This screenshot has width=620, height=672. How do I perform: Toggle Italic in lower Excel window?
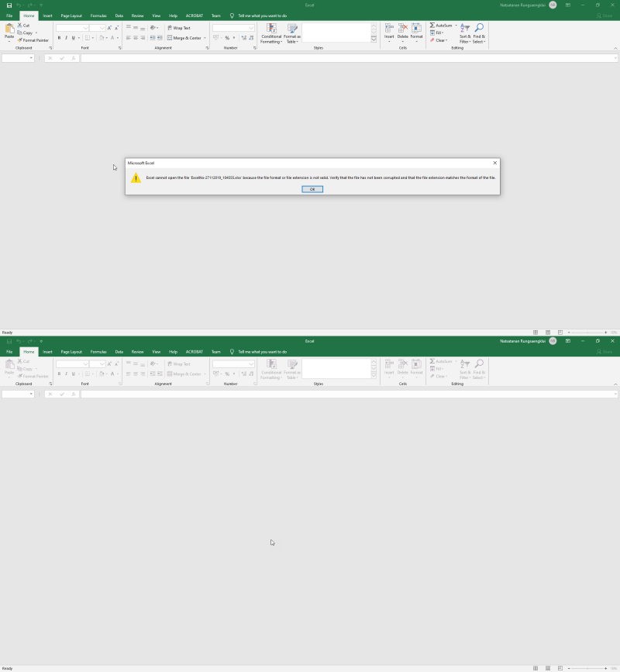(x=66, y=374)
